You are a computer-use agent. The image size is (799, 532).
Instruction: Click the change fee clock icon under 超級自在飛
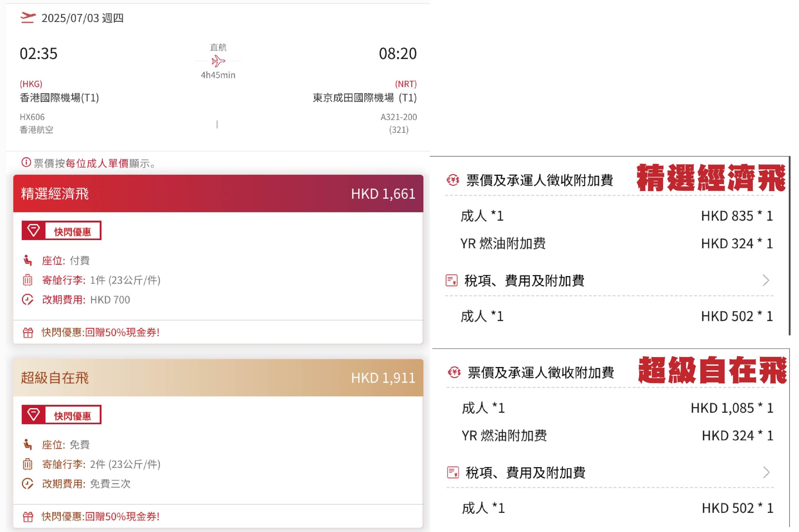pyautogui.click(x=27, y=484)
